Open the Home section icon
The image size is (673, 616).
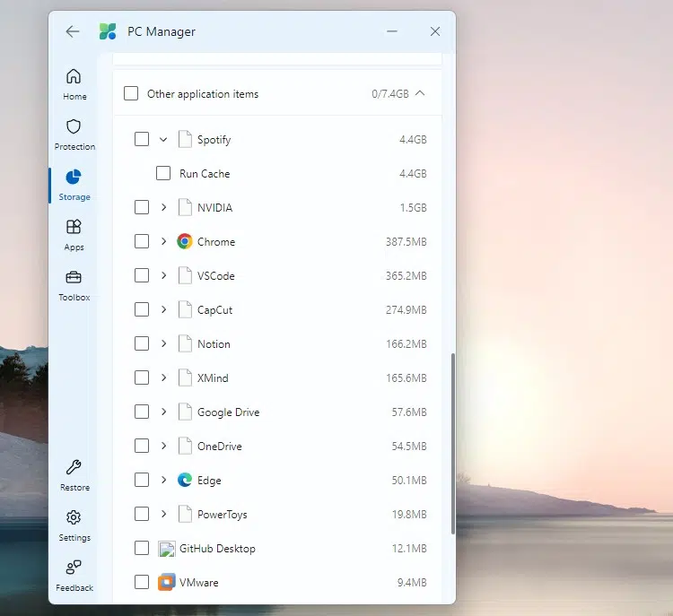coord(74,76)
